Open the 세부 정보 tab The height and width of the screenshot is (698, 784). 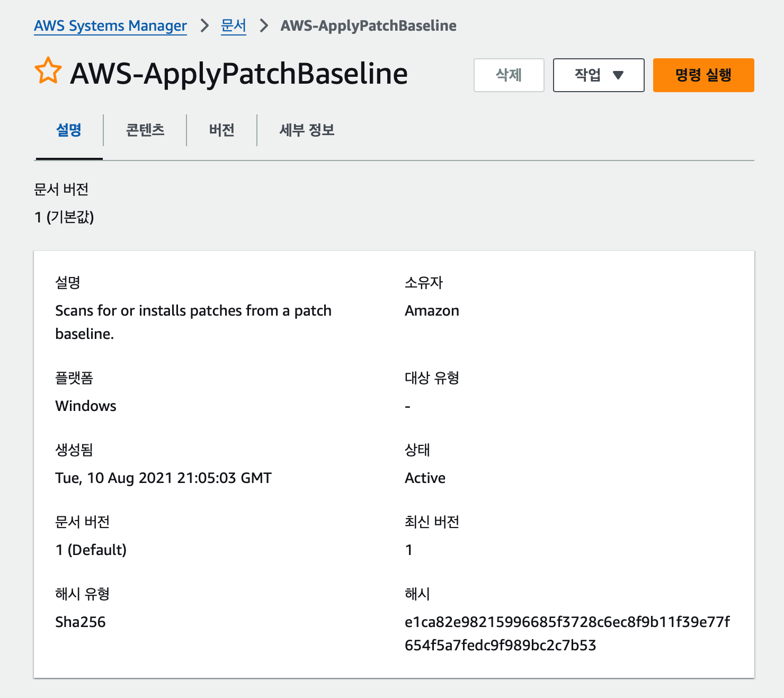pos(307,130)
